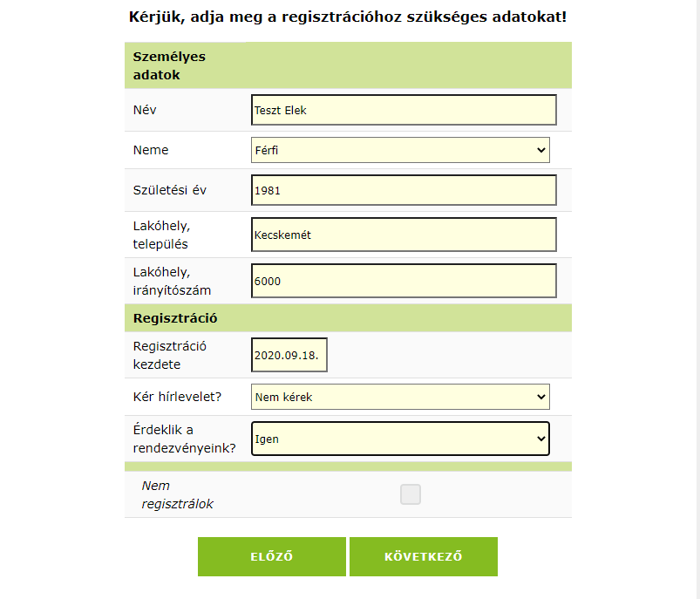The height and width of the screenshot is (599, 700).
Task: Click the Nem regisztrálok italic label
Action: [x=177, y=494]
